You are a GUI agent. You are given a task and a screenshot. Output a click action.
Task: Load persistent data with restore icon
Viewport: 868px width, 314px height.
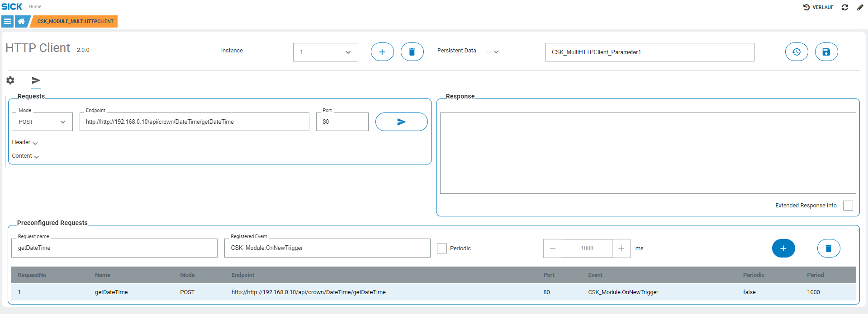click(796, 52)
